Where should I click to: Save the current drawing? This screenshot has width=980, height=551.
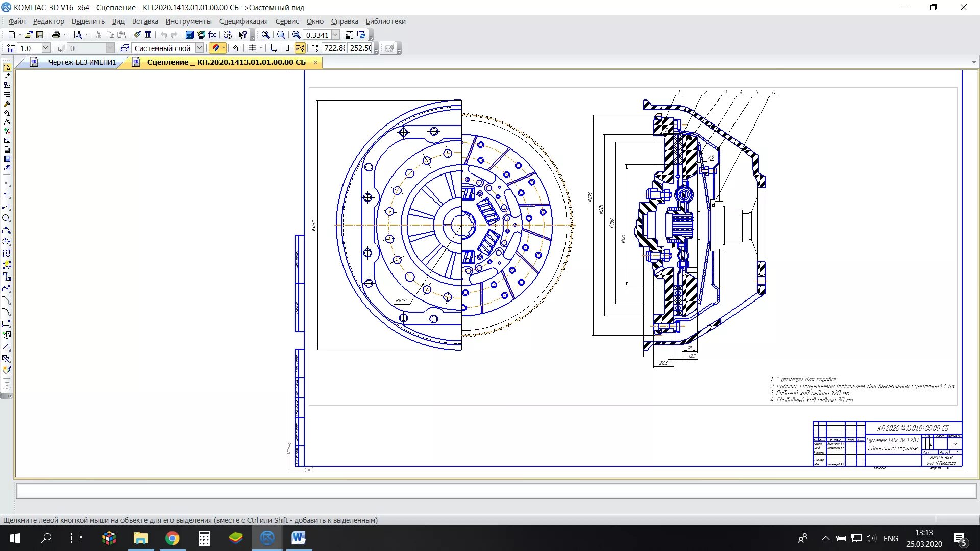(40, 35)
